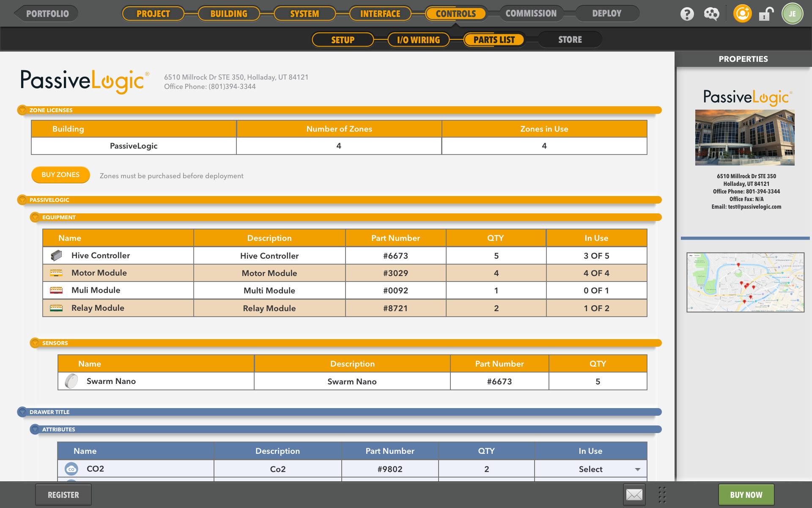
Task: Click the Register button
Action: (63, 494)
